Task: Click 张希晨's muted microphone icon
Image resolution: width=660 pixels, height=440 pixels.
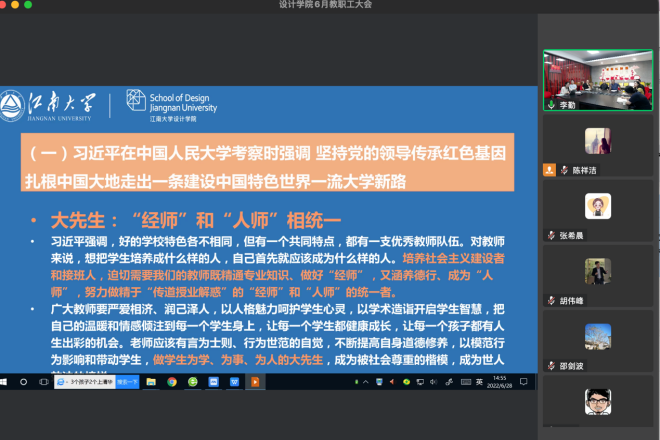Action: pos(552,235)
